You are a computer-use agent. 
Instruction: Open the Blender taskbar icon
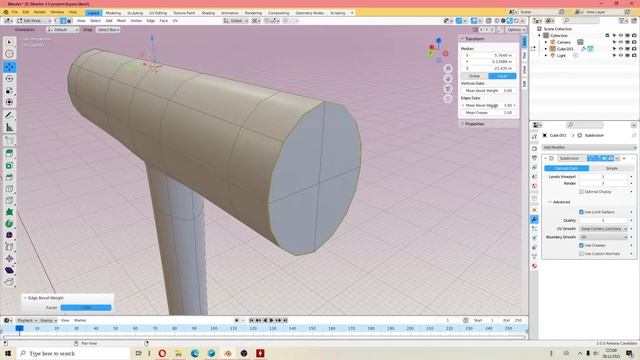(228, 353)
